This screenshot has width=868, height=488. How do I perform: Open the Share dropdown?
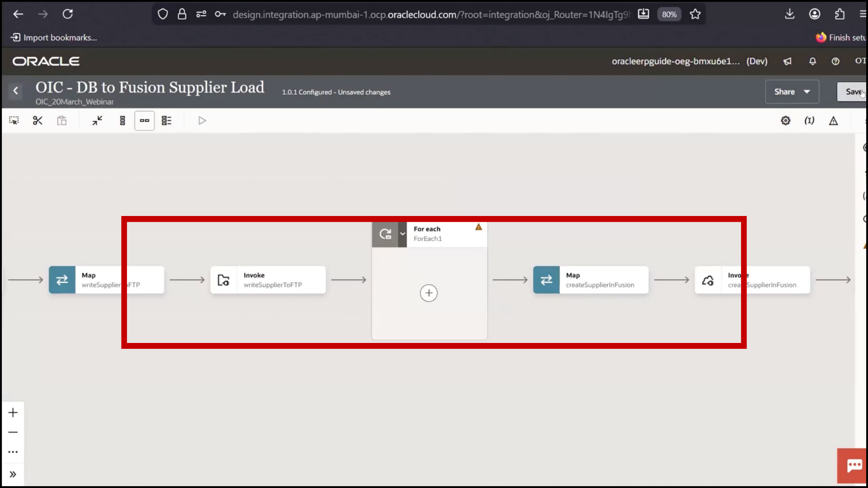tap(792, 92)
